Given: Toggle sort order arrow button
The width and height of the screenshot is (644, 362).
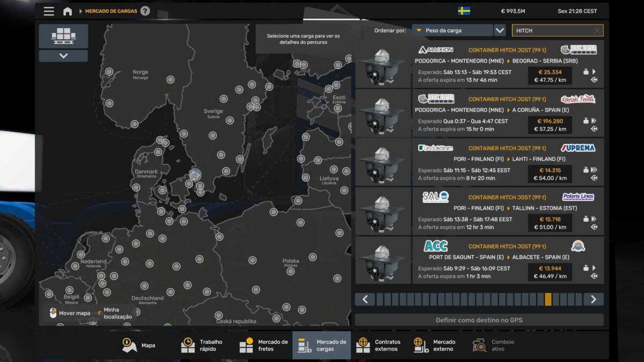Looking at the screenshot, I should click(x=500, y=31).
